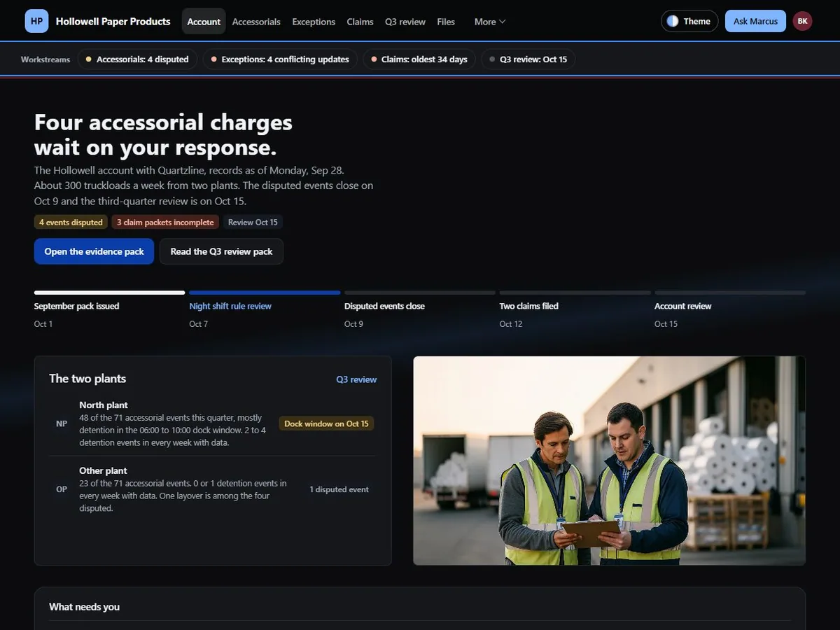
Task: Click Dock window on Oct 15 badge
Action: click(x=326, y=423)
